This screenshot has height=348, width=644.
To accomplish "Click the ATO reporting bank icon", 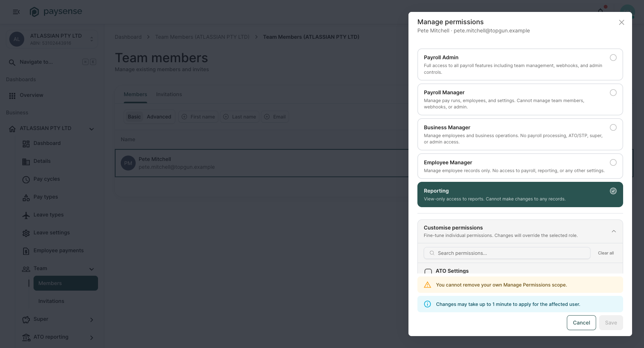I will point(26,338).
